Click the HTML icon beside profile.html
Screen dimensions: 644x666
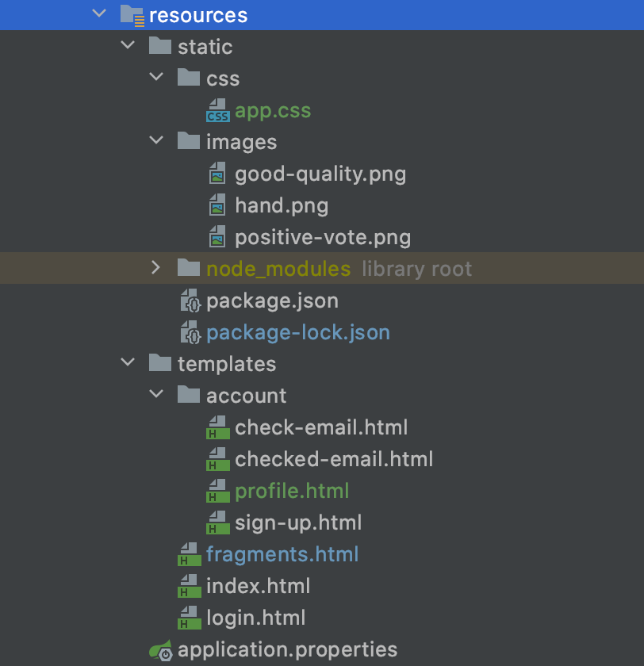point(217,491)
